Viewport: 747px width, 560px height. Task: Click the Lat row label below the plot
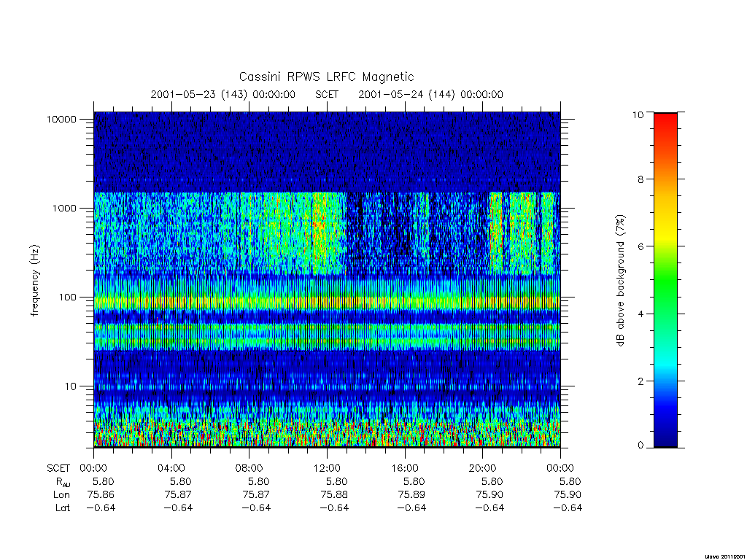click(63, 507)
